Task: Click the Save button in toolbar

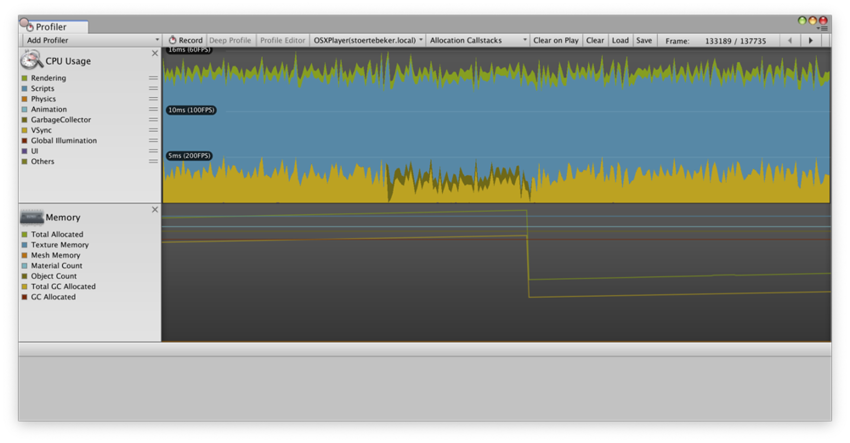Action: click(644, 41)
